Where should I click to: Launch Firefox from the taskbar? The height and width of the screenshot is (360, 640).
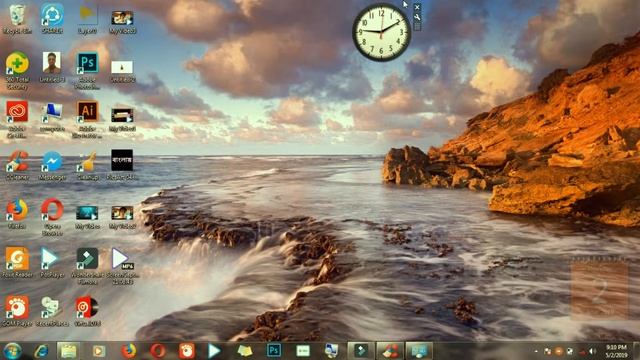[x=129, y=351]
